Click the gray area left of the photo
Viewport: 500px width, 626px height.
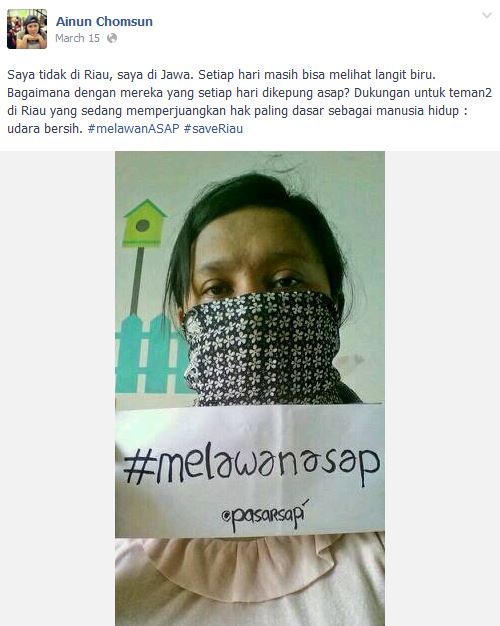(x=58, y=388)
